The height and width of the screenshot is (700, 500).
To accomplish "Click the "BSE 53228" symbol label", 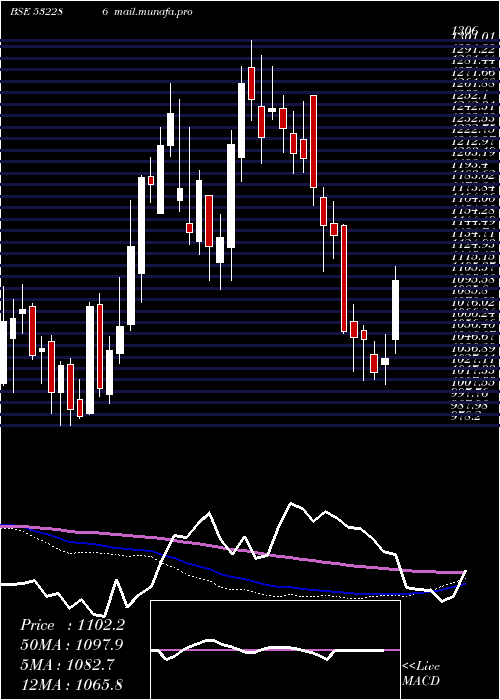I will tap(36, 12).
